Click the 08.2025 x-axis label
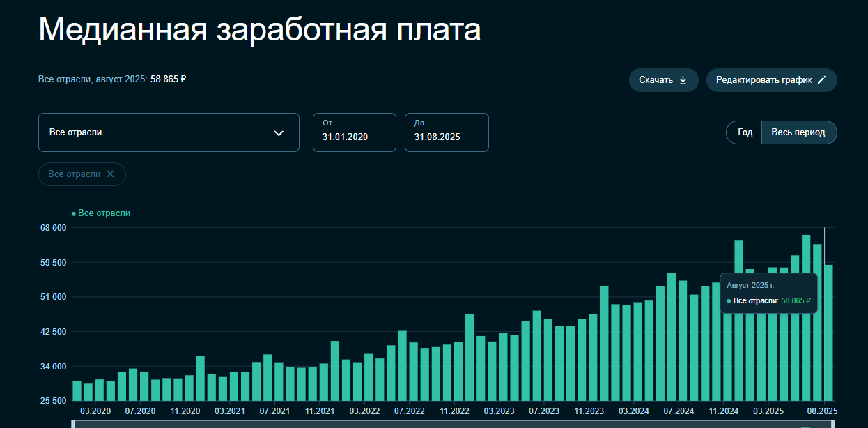The height and width of the screenshot is (428, 868). 822,411
